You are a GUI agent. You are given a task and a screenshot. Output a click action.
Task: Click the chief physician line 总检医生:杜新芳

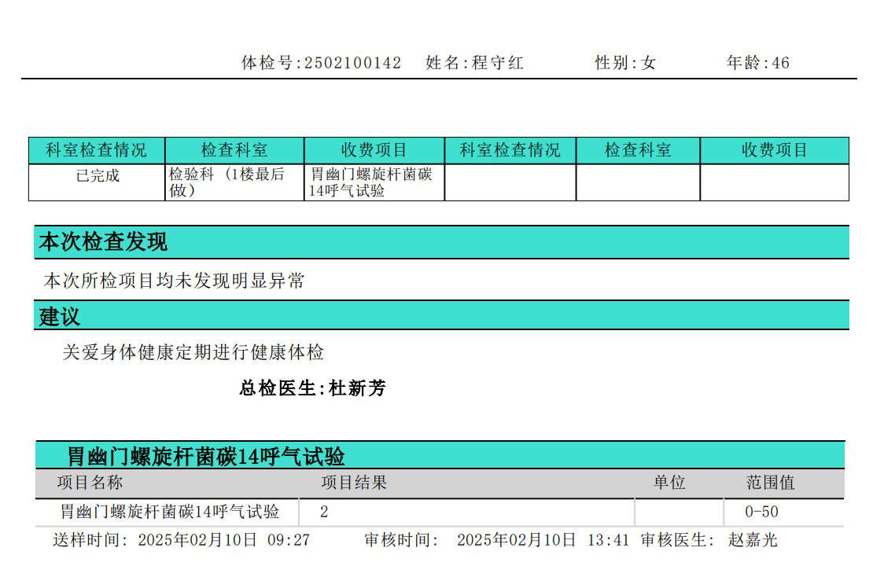[312, 388]
